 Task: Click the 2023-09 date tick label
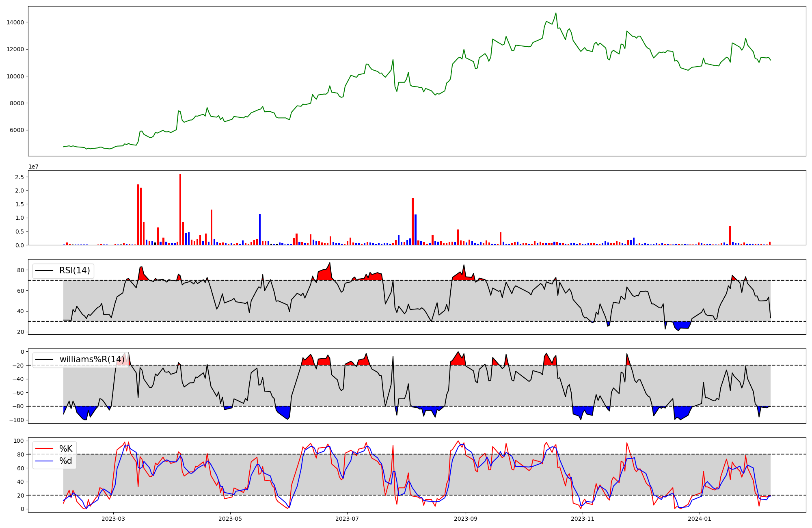tap(466, 519)
